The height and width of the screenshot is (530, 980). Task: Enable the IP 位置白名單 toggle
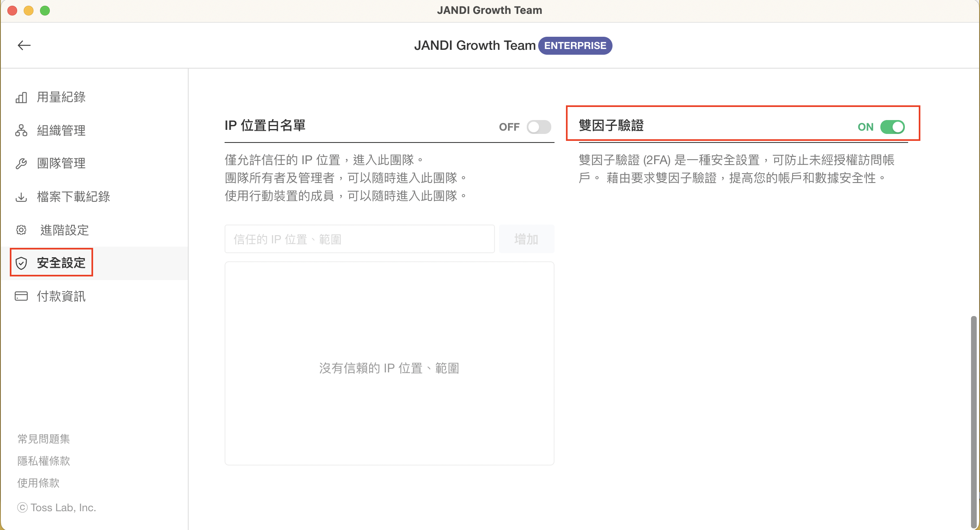coord(539,127)
